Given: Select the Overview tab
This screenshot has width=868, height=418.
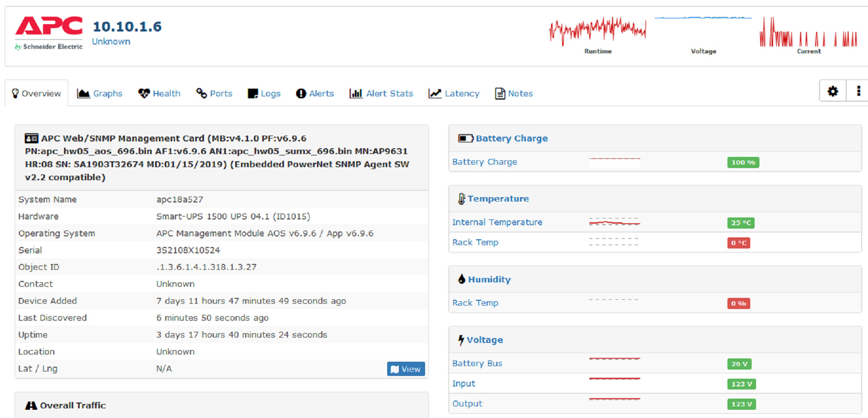Looking at the screenshot, I should pyautogui.click(x=36, y=93).
